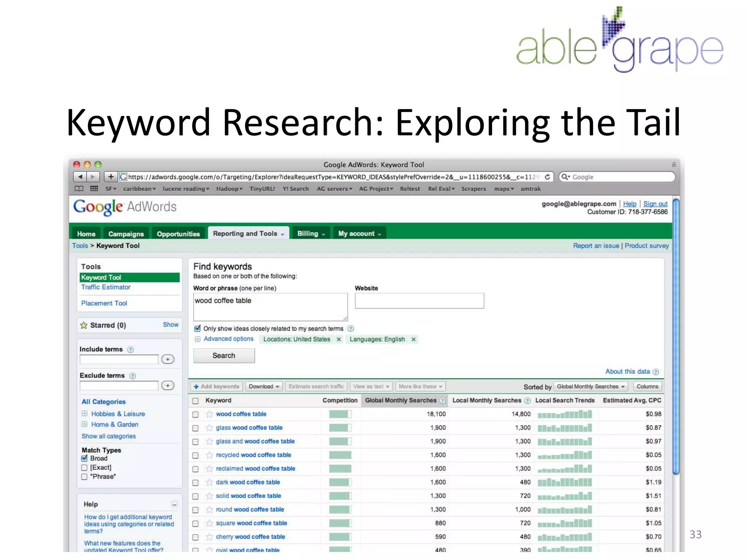Viewport: 747px width, 560px height.
Task: Open help for Global Monthly Searches column
Action: click(x=442, y=401)
